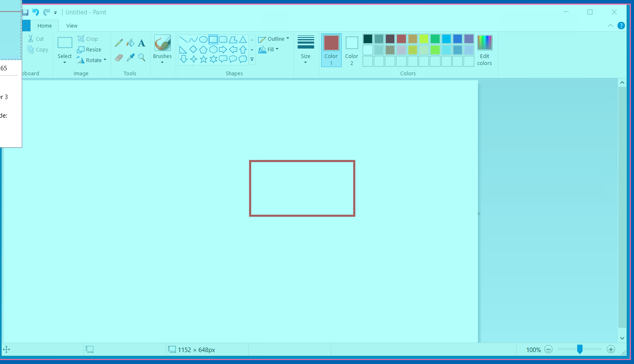This screenshot has width=634, height=364.
Task: Switch to the View tab
Action: click(72, 26)
